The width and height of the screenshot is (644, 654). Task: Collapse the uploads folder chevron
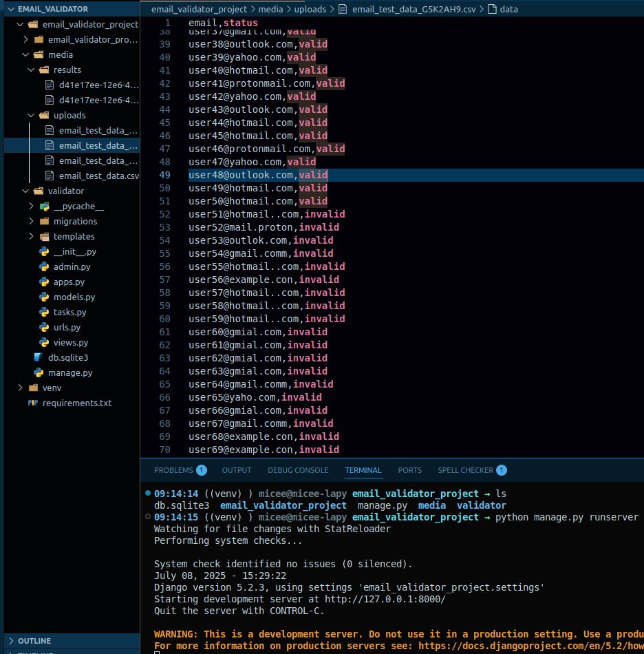(x=31, y=115)
